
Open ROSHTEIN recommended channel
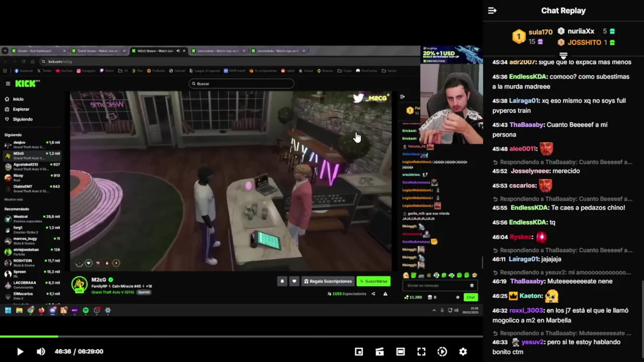32,262
